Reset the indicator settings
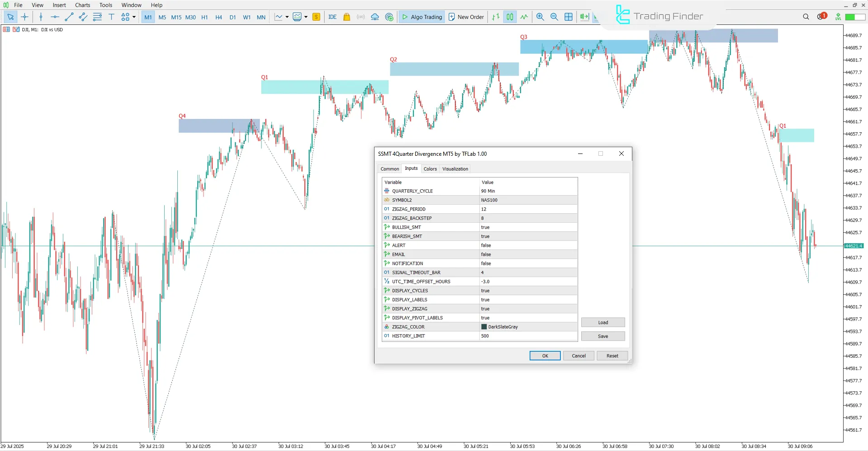This screenshot has width=868, height=451. point(612,355)
